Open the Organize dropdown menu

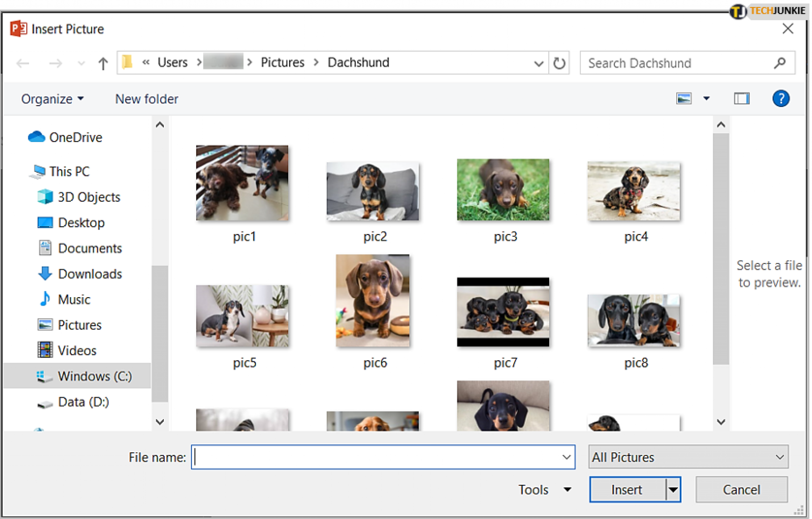[x=52, y=98]
